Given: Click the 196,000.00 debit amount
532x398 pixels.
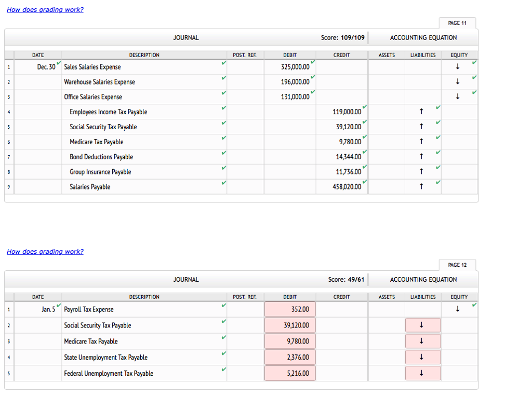Looking at the screenshot, I should pos(295,81).
